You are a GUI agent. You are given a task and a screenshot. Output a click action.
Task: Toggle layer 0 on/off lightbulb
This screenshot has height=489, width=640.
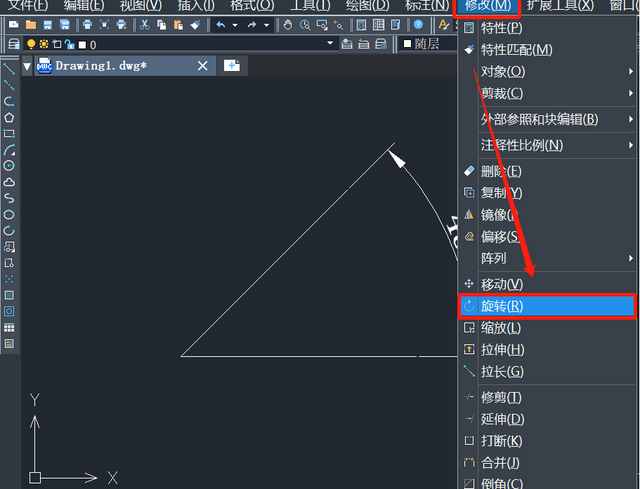click(x=31, y=44)
